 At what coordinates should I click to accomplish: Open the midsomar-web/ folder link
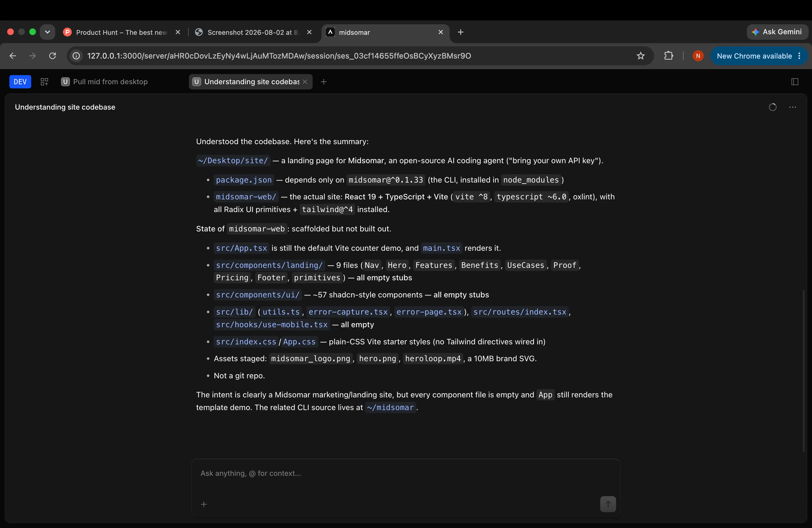point(246,197)
